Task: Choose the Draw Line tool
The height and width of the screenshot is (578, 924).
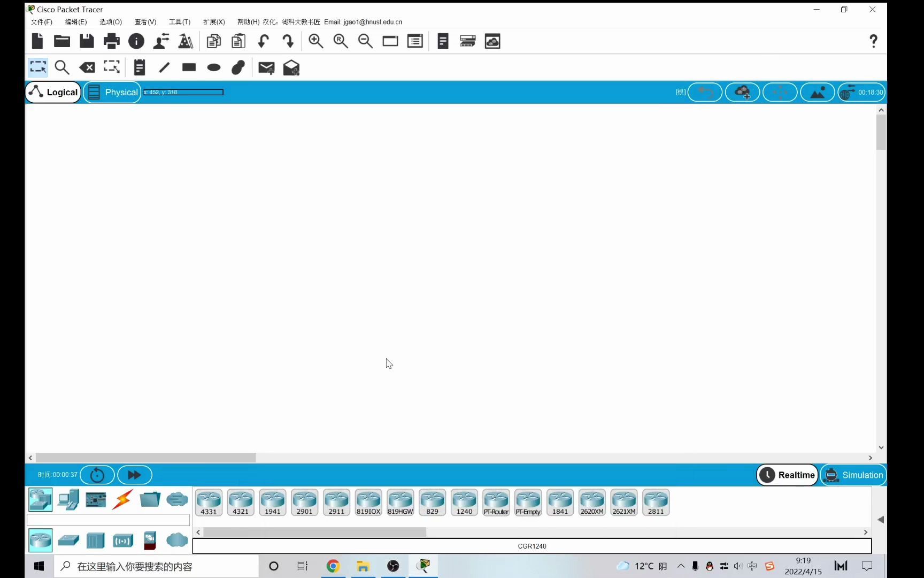Action: tap(164, 67)
